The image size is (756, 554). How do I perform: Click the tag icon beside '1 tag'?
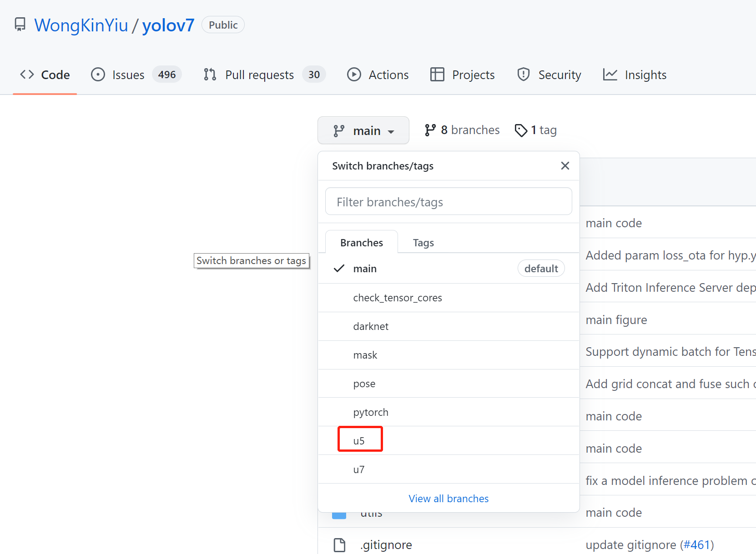click(x=521, y=130)
